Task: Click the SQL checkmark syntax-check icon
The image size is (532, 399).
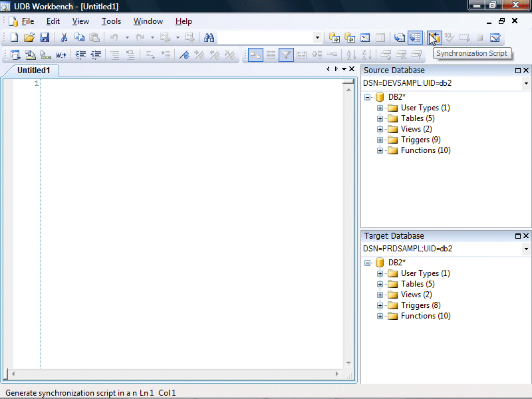Action: click(450, 37)
